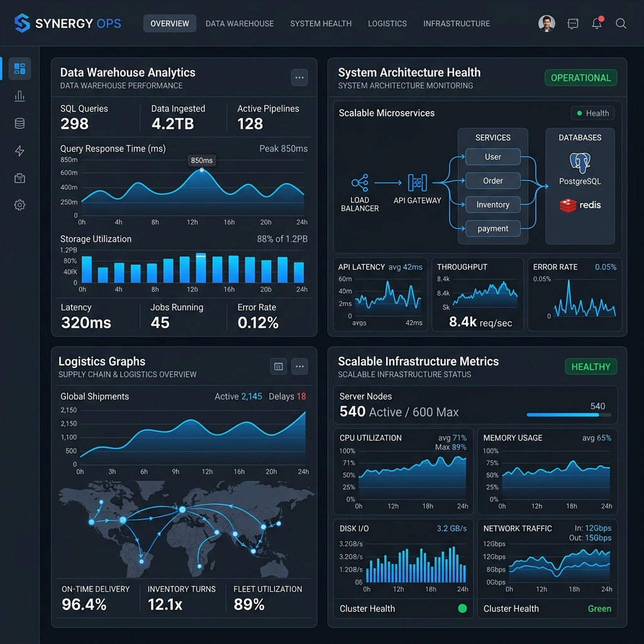
Task: Click the Error Rate value 0.12%
Action: coord(258,323)
